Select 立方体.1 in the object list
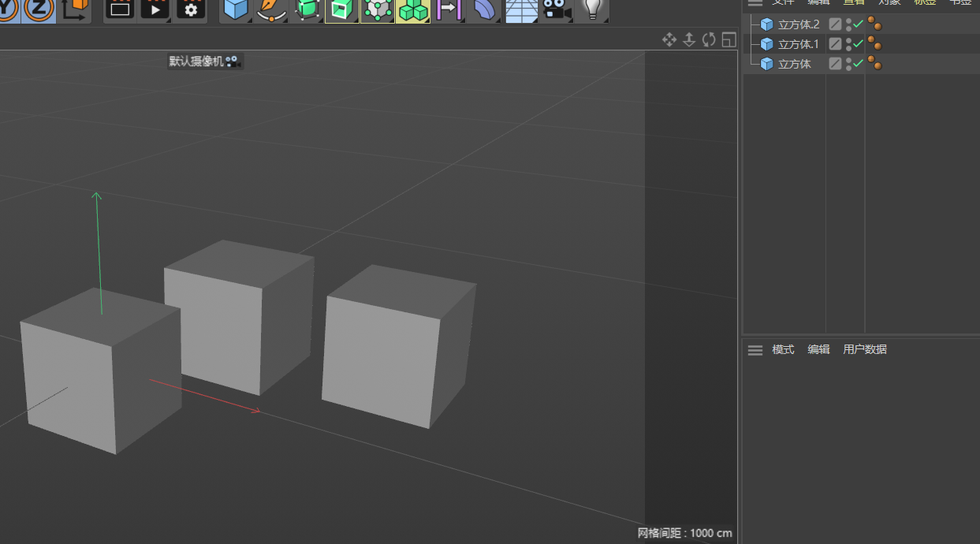Image resolution: width=980 pixels, height=544 pixels. coord(798,44)
